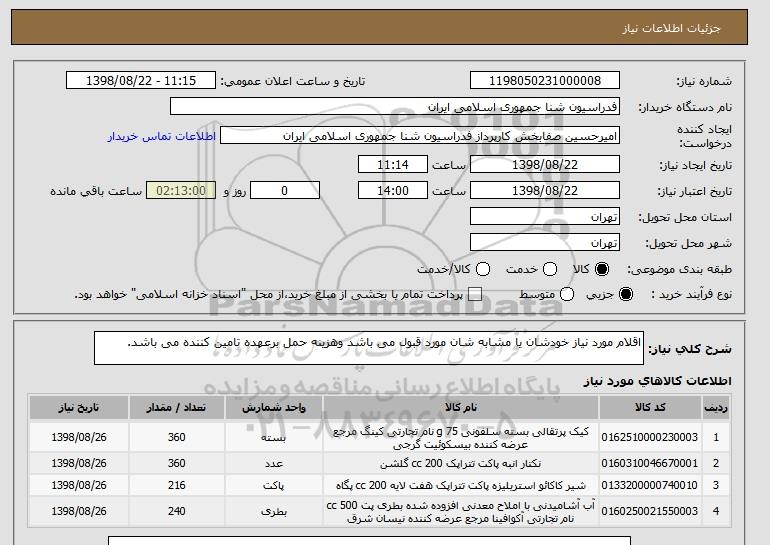
Task: Click the شیر کاکائو product name cell
Action: pyautogui.click(x=461, y=485)
